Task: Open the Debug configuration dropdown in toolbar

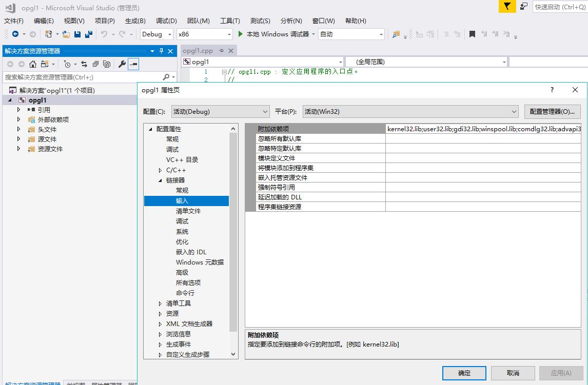Action: pos(157,34)
